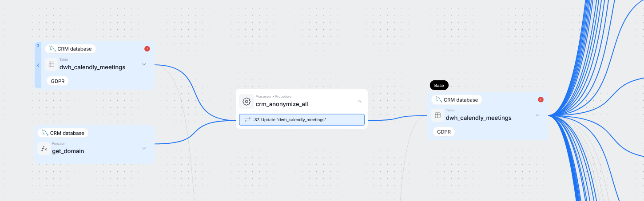
Task: Expand the upstream dwh_calendly_meetings node columns
Action: pyautogui.click(x=144, y=65)
